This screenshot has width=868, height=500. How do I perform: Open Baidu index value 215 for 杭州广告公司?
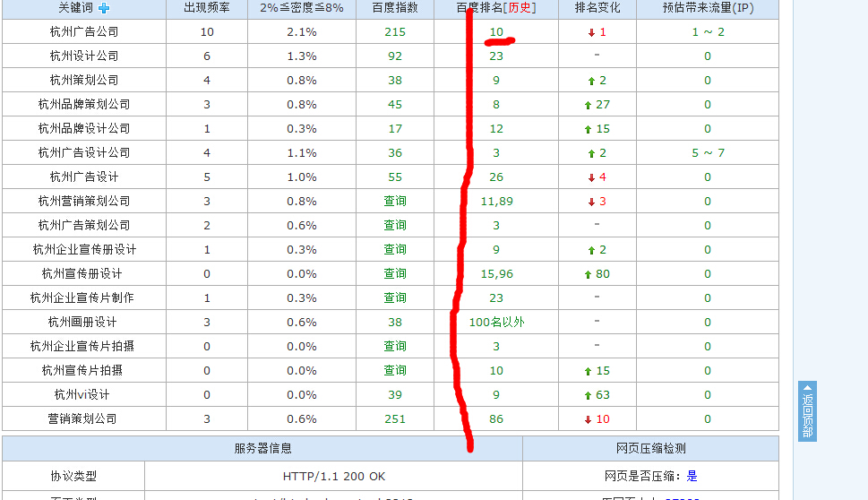[x=395, y=32]
